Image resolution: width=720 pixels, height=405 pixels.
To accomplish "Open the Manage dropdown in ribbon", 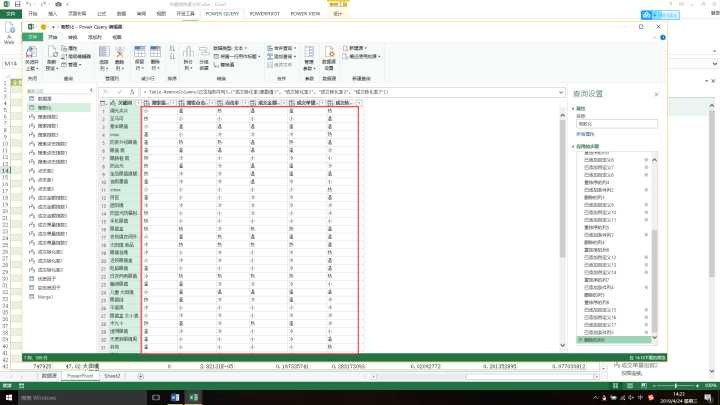I will [x=71, y=65].
